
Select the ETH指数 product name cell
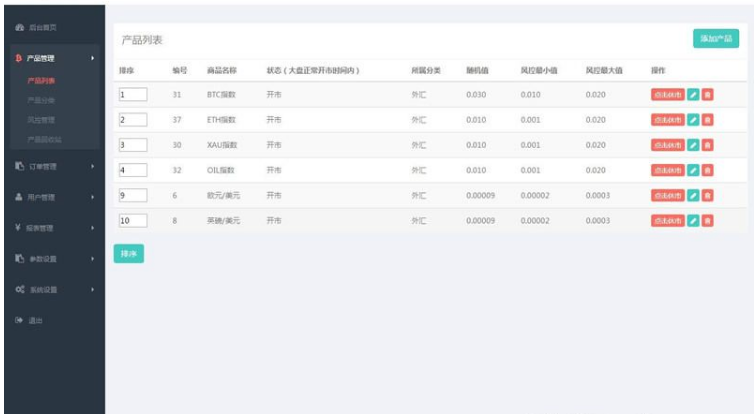click(x=221, y=120)
